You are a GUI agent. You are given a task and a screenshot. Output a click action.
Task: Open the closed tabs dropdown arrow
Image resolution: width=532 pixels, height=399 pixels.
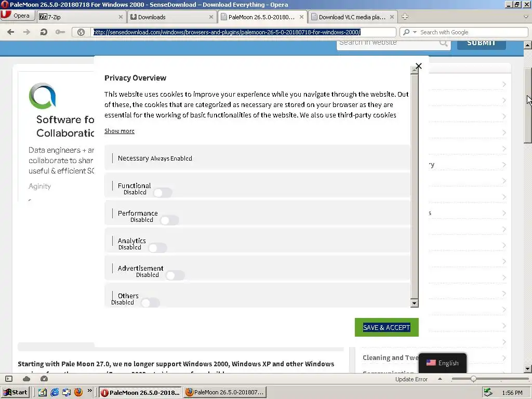526,16
